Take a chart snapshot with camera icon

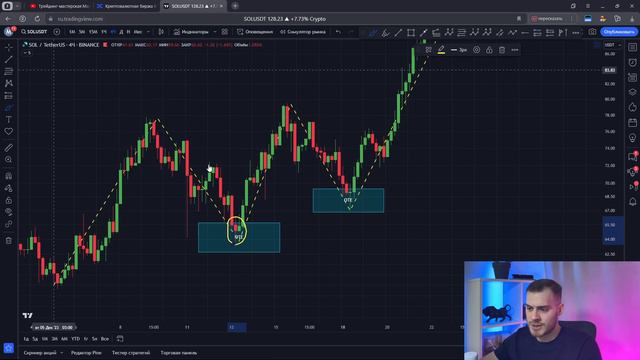pyautogui.click(x=592, y=32)
